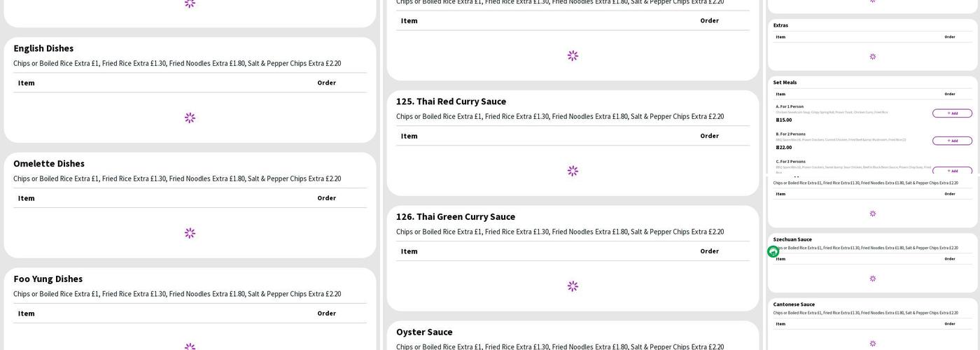The image size is (980, 350).
Task: Click loading spinner in Cantonese Sauce panel
Action: coord(872,344)
